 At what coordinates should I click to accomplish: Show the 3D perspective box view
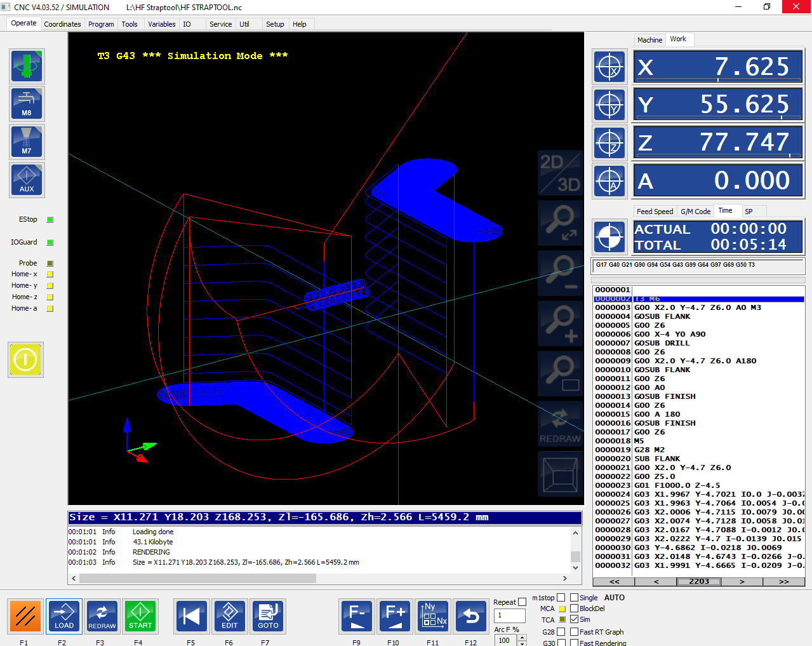tap(560, 474)
